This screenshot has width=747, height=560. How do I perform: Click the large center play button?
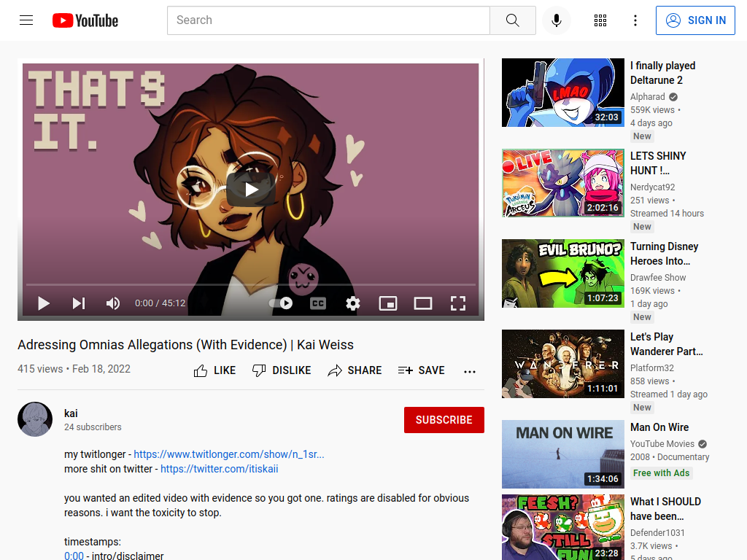coord(251,190)
